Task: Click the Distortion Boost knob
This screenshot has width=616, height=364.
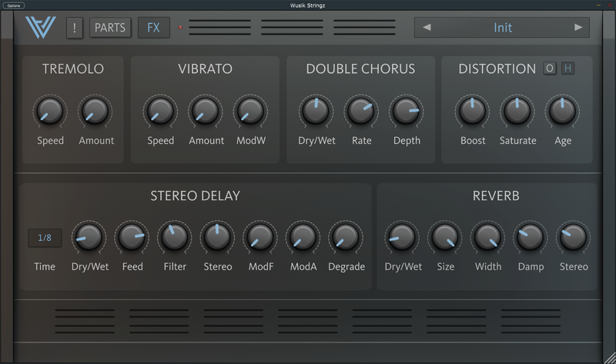Action: tap(472, 111)
